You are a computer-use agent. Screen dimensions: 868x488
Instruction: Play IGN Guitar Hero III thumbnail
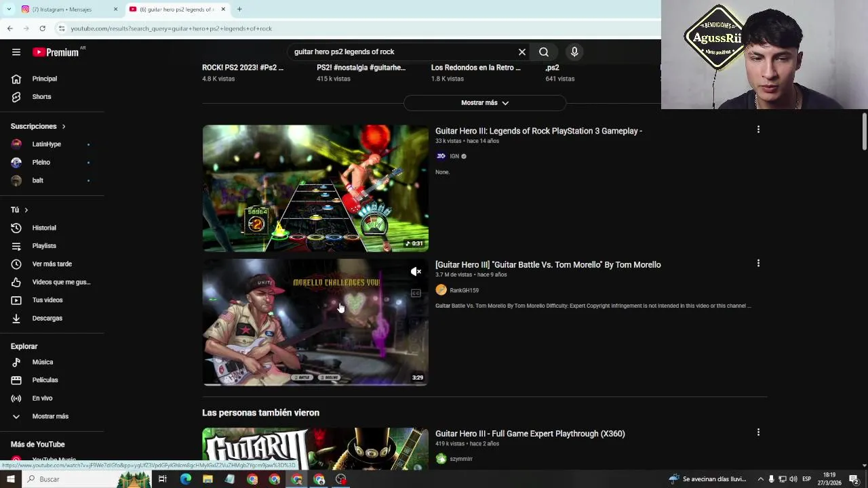tap(315, 188)
